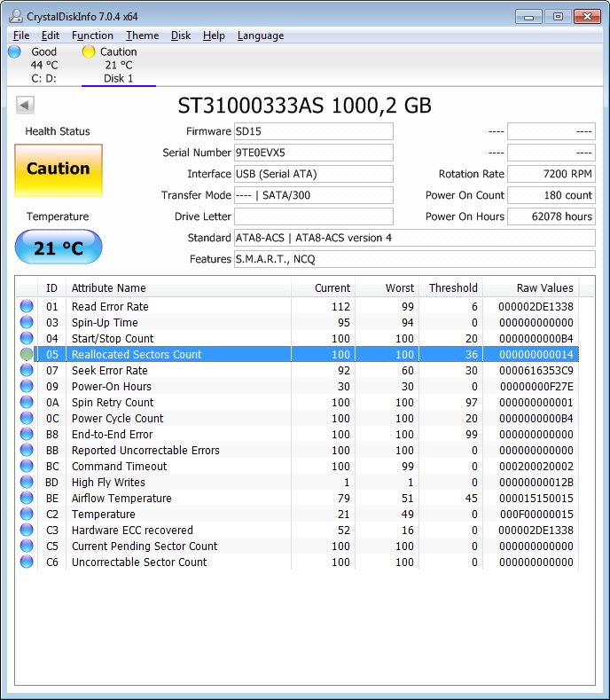Click status orb of End-to-End Error row
The width and height of the screenshot is (610, 700).
[27, 434]
